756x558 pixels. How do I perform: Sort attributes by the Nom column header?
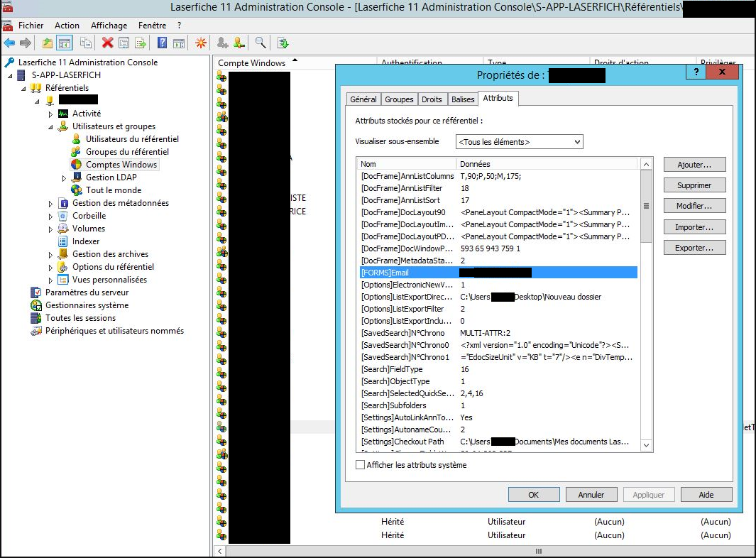pyautogui.click(x=407, y=164)
